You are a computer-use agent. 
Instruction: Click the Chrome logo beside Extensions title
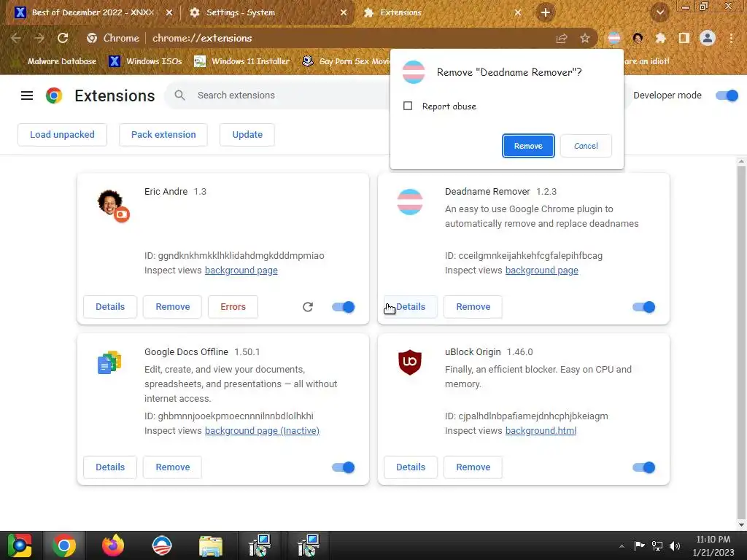tap(54, 96)
